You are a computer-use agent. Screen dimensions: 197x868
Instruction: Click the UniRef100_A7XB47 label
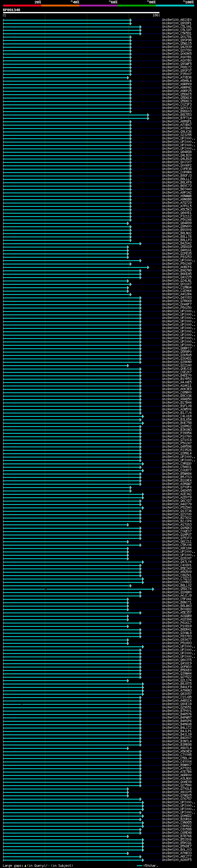177,125
